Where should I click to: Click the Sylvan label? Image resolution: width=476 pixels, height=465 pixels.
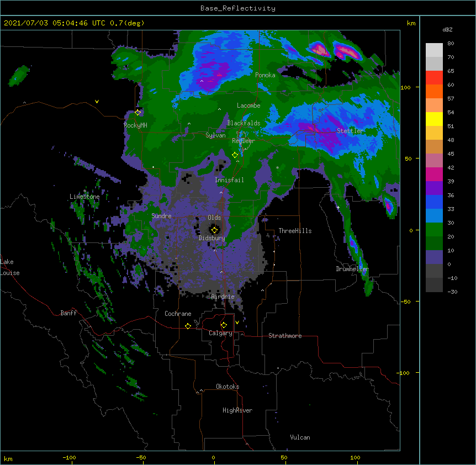(x=215, y=135)
